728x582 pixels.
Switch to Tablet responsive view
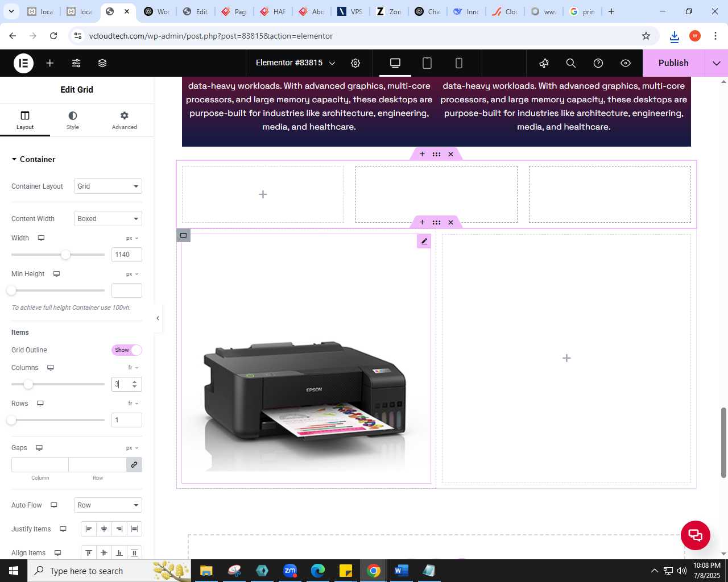[427, 63]
